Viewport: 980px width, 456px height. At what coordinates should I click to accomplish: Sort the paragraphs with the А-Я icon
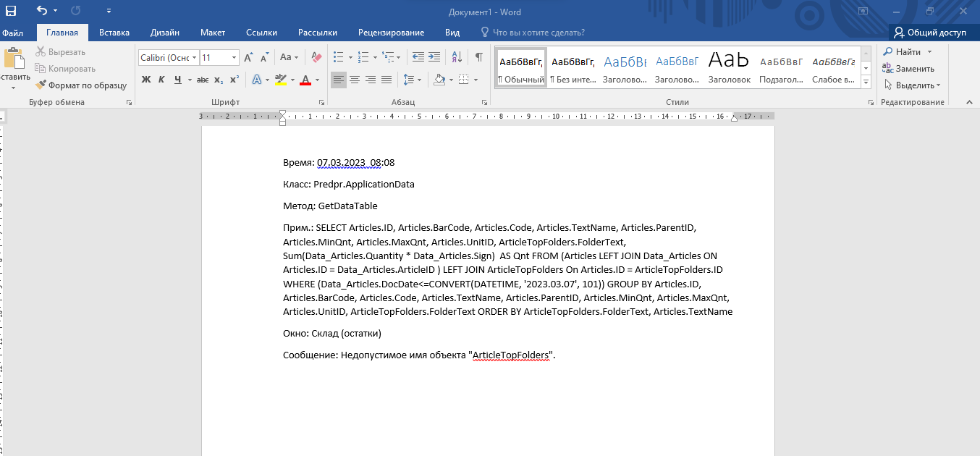click(457, 57)
